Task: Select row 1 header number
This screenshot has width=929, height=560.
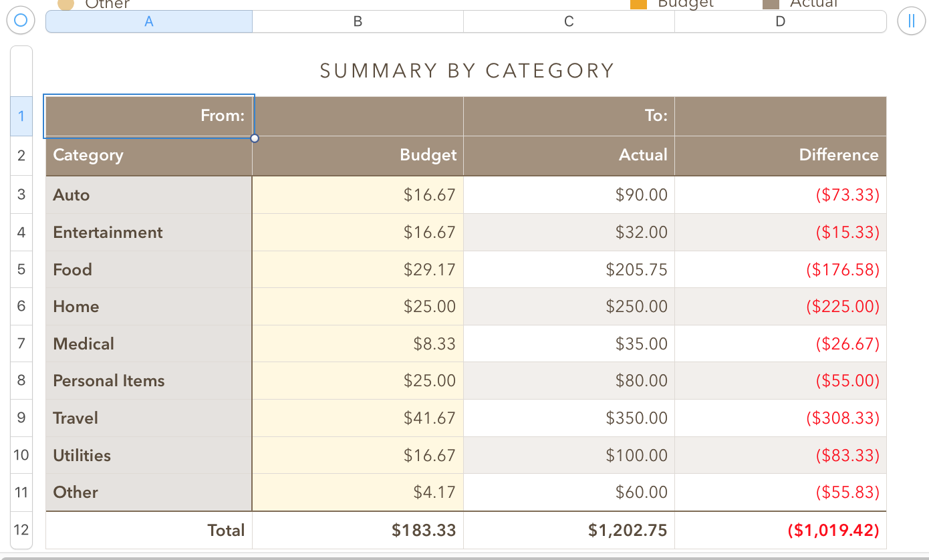Action: (21, 116)
